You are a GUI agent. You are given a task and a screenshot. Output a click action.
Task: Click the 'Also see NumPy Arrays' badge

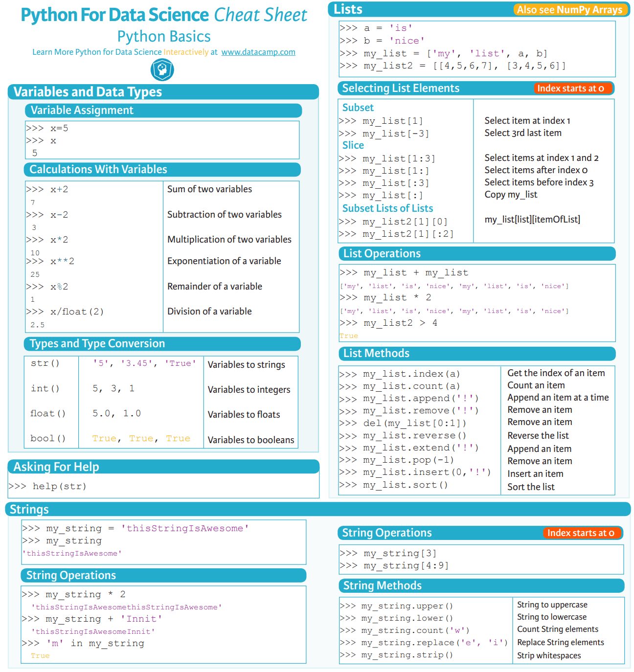(570, 10)
